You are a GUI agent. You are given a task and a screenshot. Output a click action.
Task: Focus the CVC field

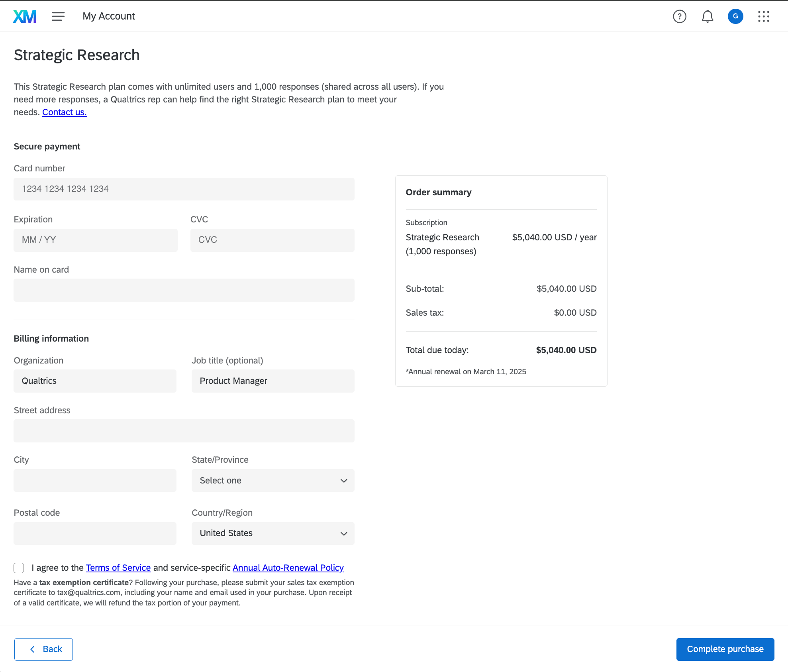tap(272, 240)
